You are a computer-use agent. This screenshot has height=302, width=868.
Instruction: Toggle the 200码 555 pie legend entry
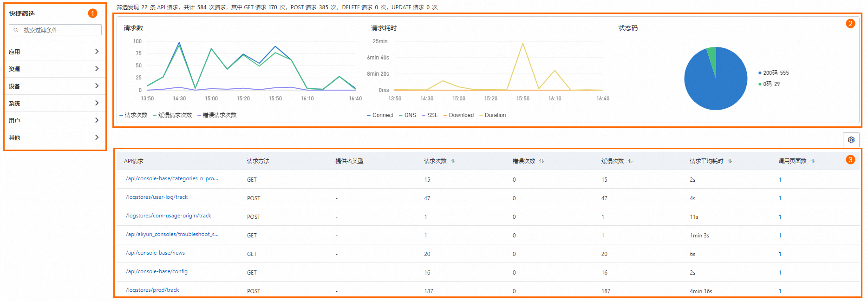pos(774,73)
